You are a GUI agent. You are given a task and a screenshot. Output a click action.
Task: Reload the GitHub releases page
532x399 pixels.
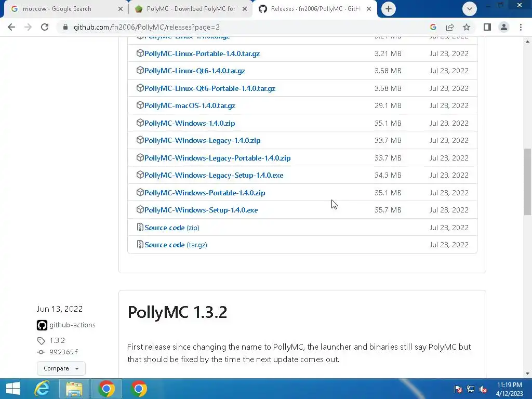[45, 27]
